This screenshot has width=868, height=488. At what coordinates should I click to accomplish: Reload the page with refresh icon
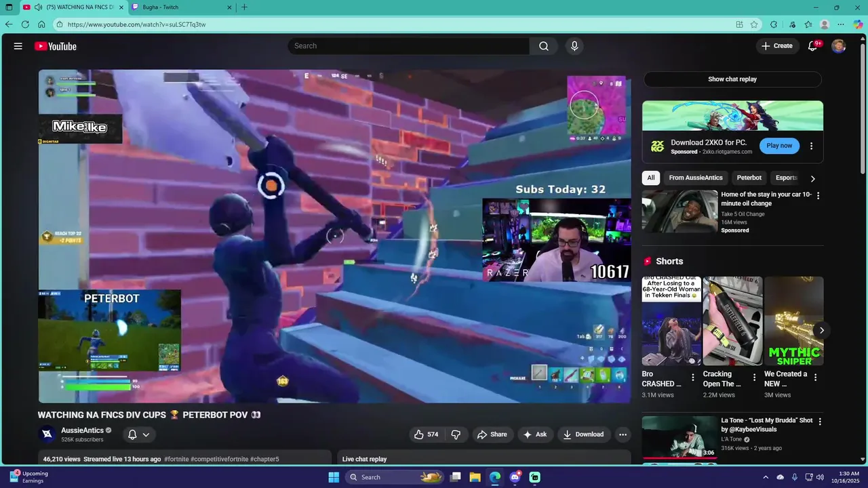tap(25, 24)
